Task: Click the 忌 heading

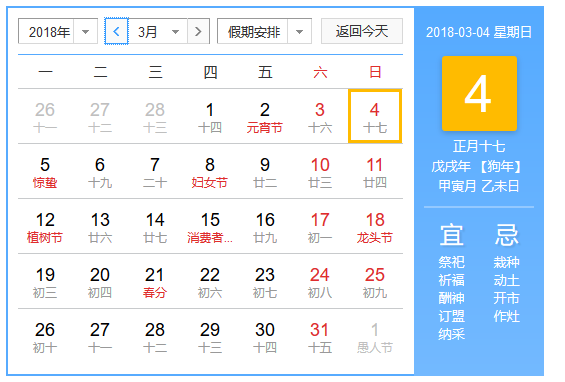Action: click(x=507, y=235)
